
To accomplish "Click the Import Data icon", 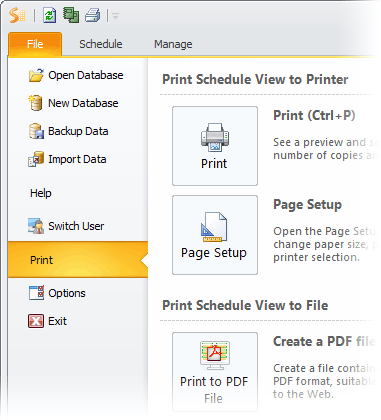I will pos(36,159).
